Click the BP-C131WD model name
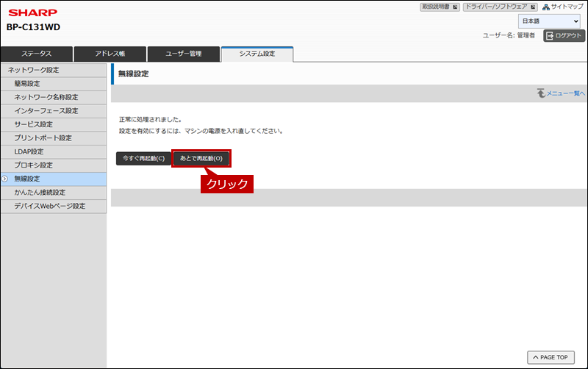The image size is (588, 369). point(33,27)
